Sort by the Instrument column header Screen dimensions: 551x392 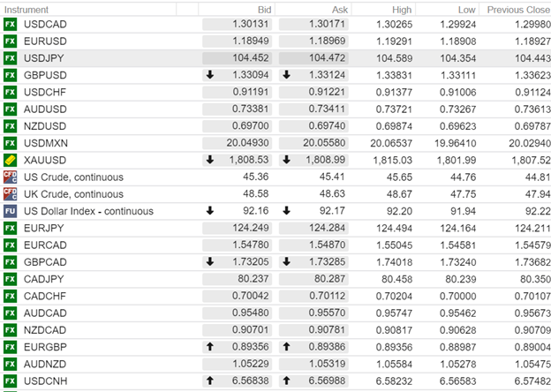click(x=25, y=8)
